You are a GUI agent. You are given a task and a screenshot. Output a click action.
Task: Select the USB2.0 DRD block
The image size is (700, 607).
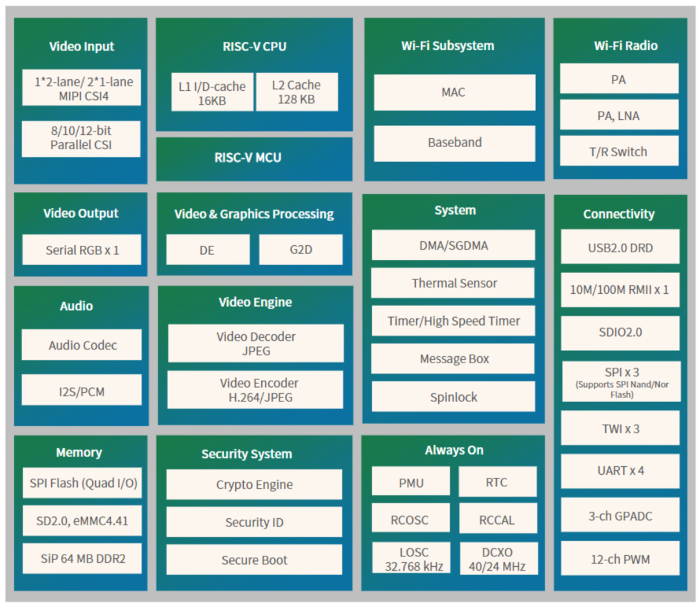620,247
